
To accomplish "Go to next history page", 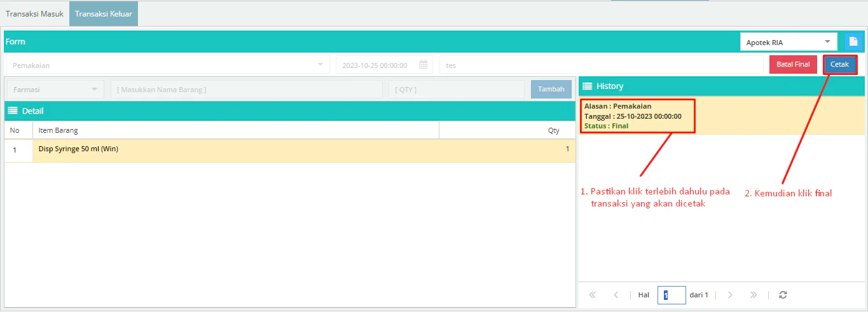I will (730, 295).
